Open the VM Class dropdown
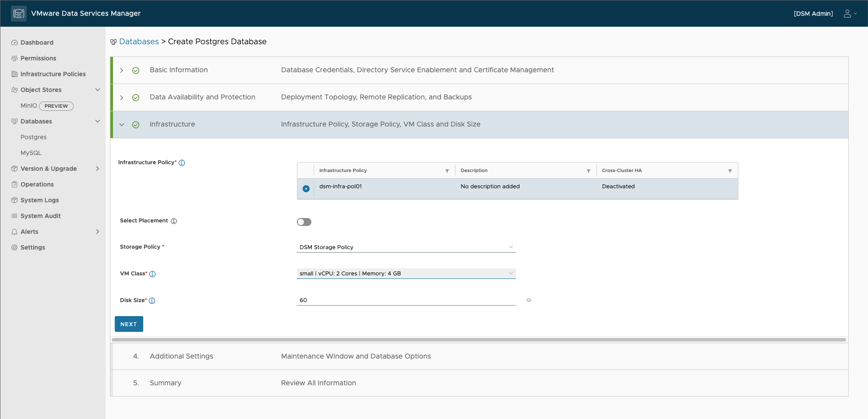 [406, 274]
